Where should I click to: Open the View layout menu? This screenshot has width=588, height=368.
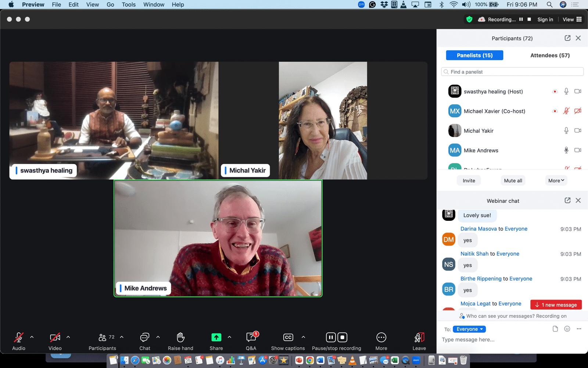tap(572, 20)
